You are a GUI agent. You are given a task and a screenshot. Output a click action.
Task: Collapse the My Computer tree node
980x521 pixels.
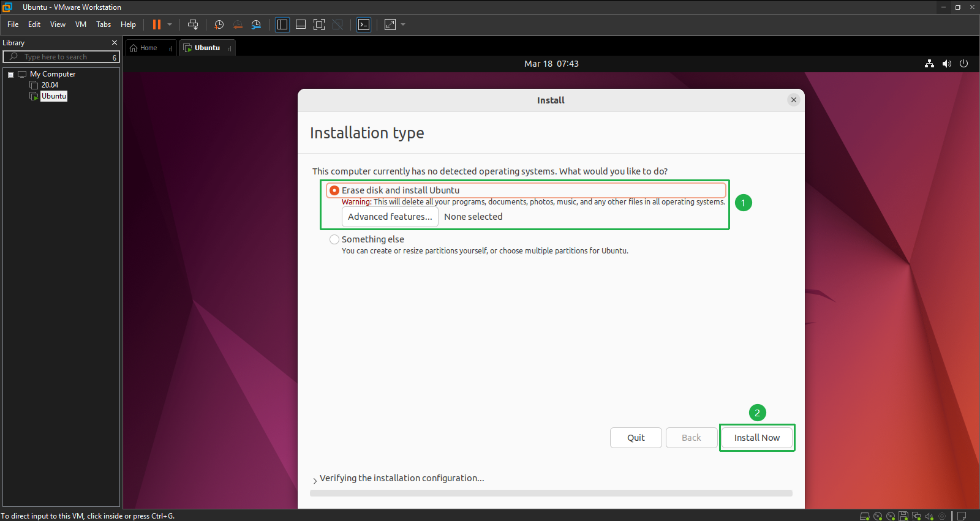11,75
